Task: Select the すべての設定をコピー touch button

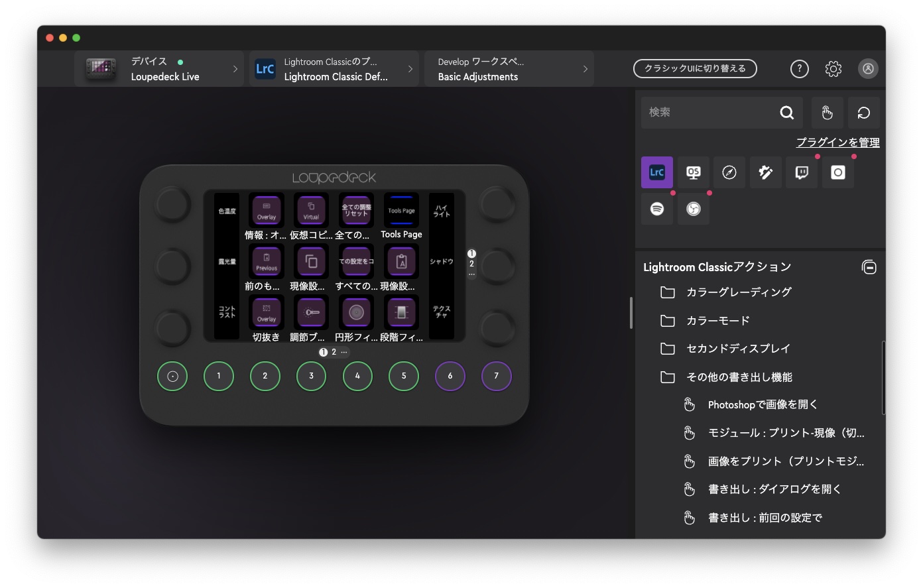Action: (x=356, y=261)
